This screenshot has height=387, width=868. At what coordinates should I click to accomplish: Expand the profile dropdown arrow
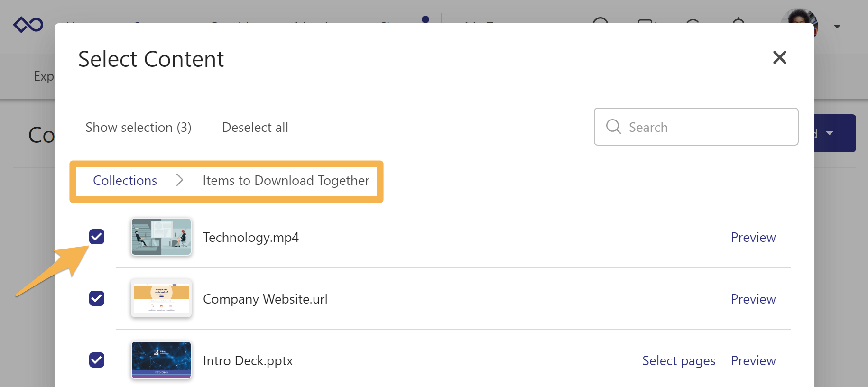pyautogui.click(x=837, y=27)
